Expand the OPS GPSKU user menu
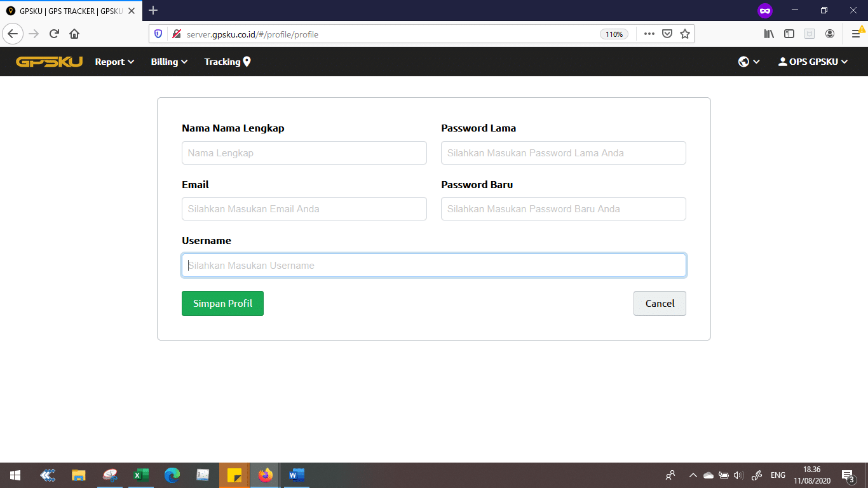The image size is (868, 488). click(813, 62)
